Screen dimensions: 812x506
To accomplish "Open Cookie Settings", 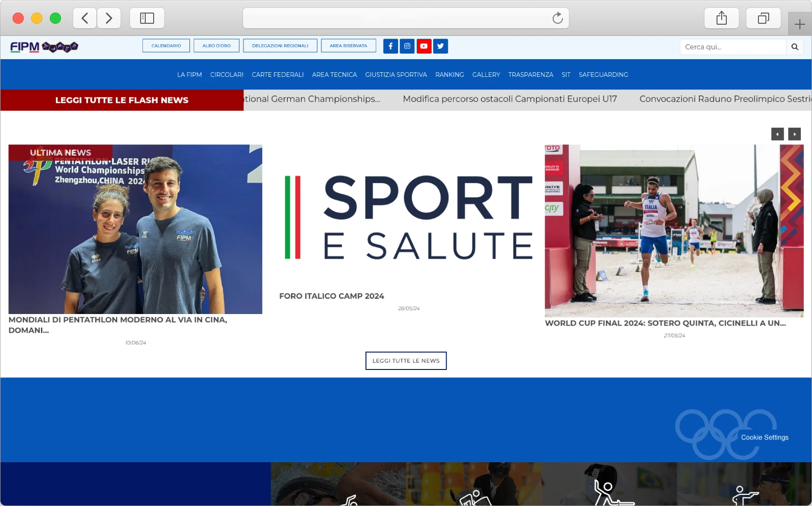I will pos(765,438).
